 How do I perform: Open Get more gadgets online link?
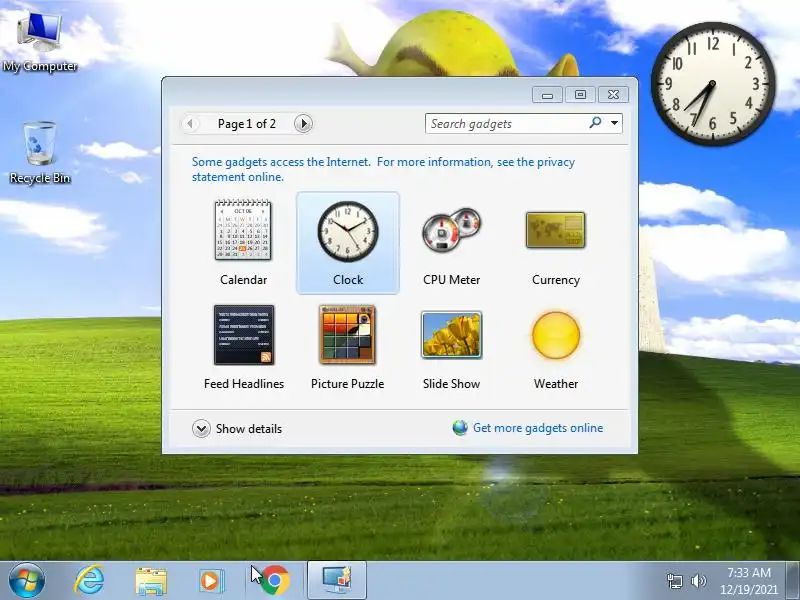538,428
